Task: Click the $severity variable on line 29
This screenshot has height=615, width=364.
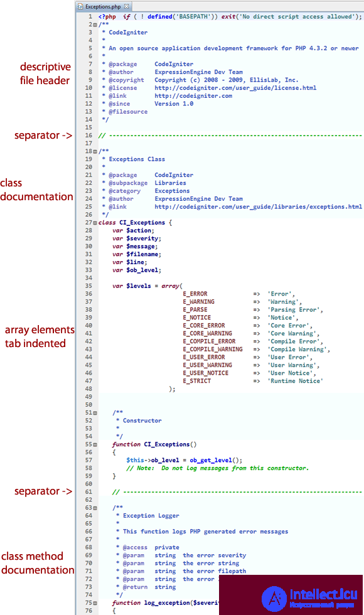Action: pos(144,238)
